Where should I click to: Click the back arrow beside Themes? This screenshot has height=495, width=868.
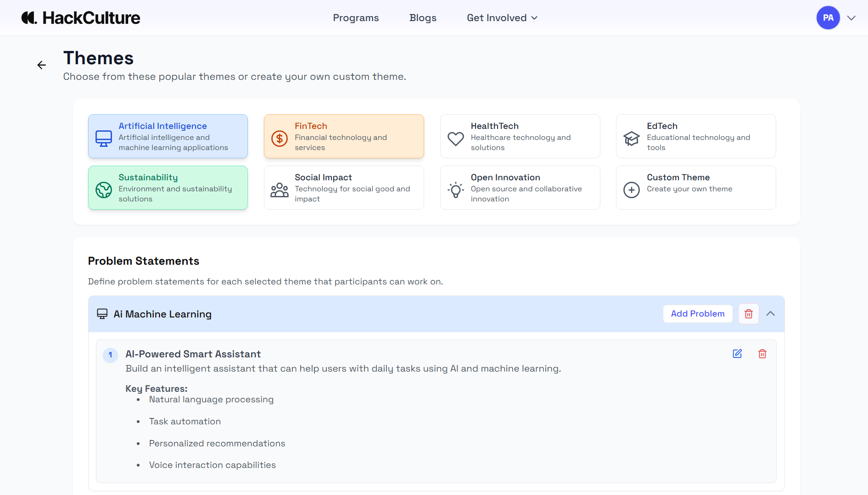point(42,65)
